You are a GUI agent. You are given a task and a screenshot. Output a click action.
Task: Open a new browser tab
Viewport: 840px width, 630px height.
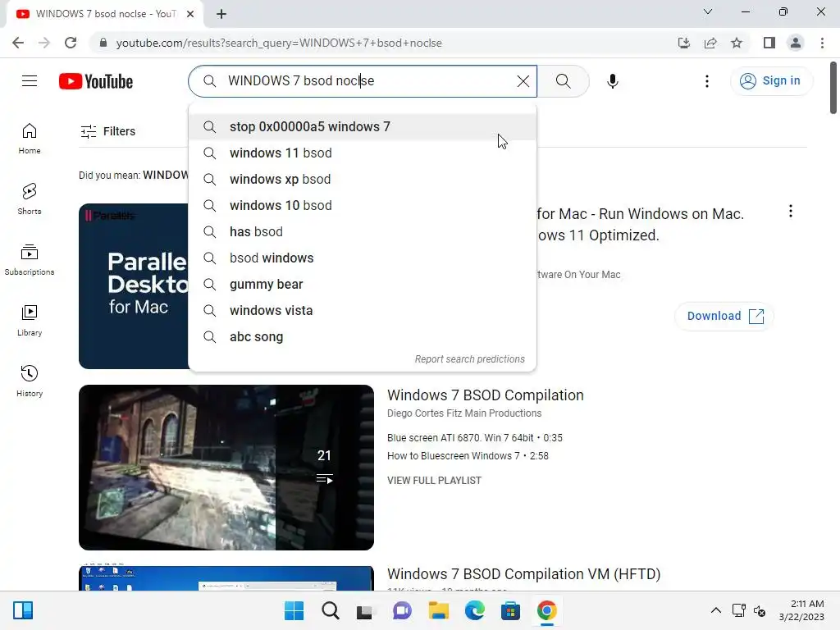coord(221,14)
